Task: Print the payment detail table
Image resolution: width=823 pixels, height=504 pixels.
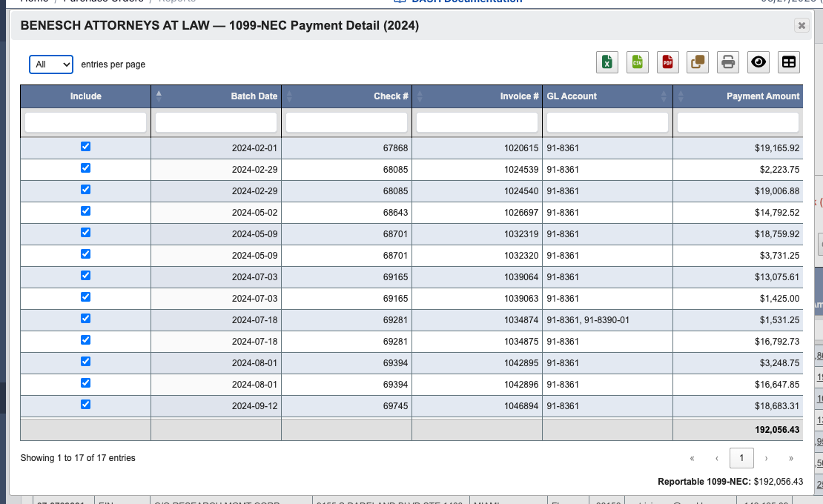Action: click(728, 62)
